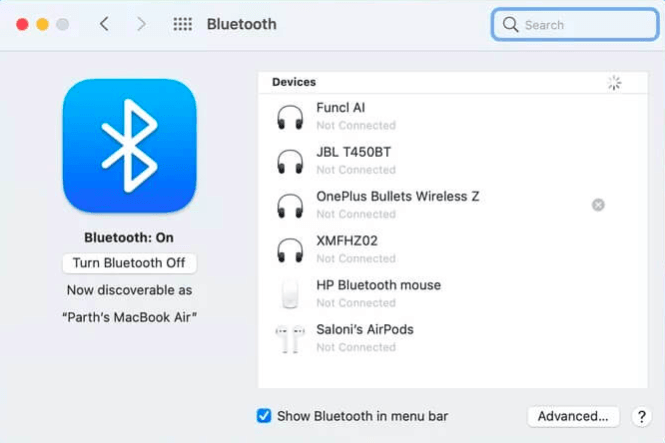Screen dimensions: 665x443
Task: Open Advanced options
Action: click(x=573, y=416)
